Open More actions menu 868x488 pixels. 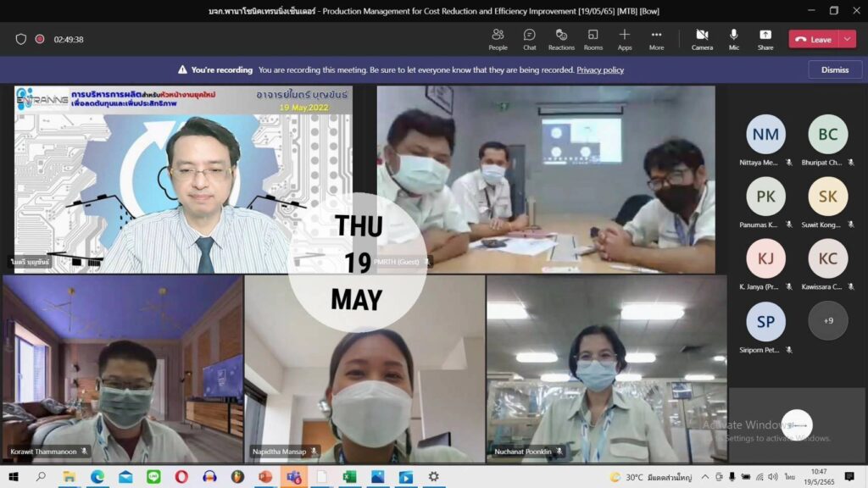[656, 39]
